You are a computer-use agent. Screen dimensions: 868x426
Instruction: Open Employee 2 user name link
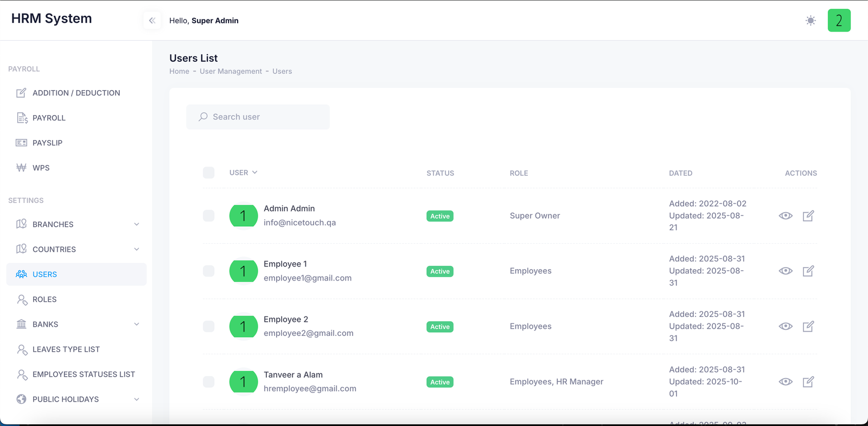click(x=286, y=320)
